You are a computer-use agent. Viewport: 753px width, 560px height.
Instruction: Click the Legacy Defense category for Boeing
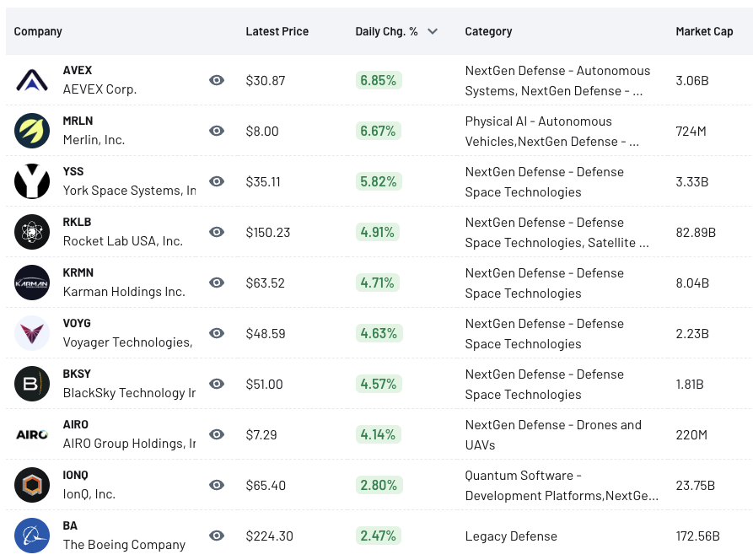(511, 536)
